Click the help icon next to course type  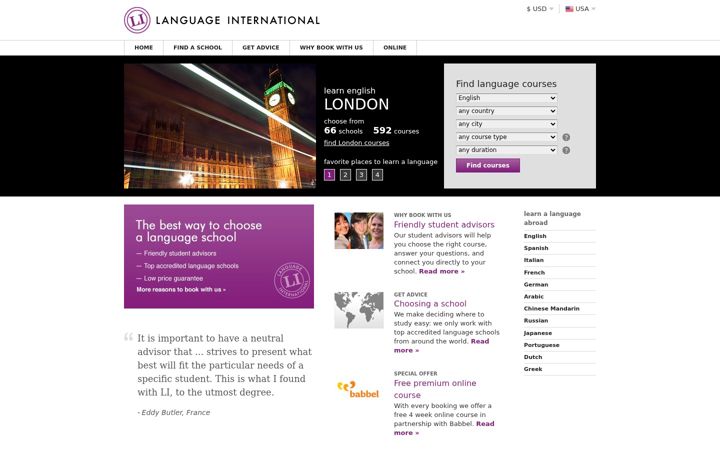pyautogui.click(x=566, y=137)
